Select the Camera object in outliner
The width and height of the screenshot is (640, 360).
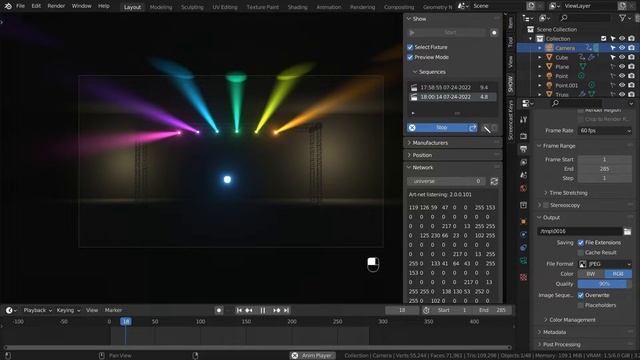pyautogui.click(x=565, y=48)
